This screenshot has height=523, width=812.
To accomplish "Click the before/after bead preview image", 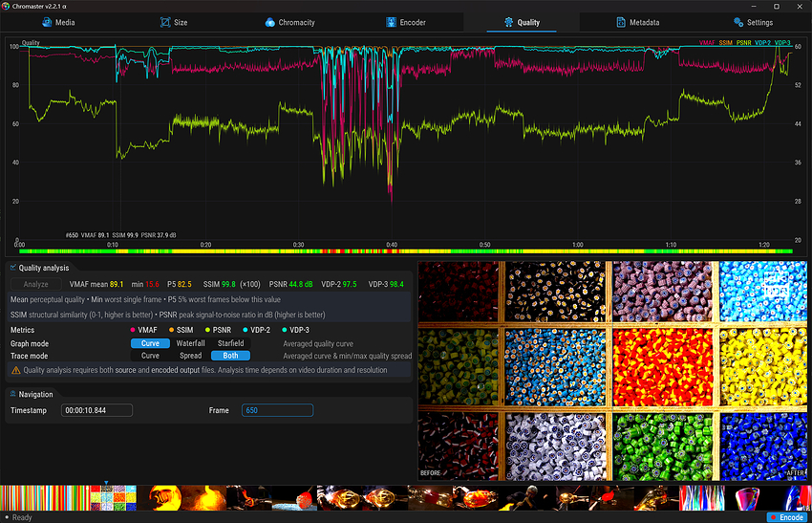I will click(612, 371).
